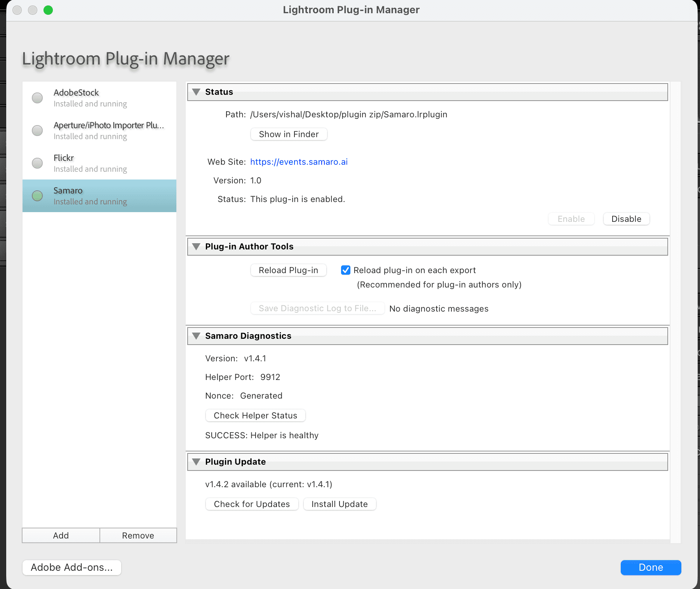The width and height of the screenshot is (700, 589).
Task: Click '(Recommended for plug-in authors only)' note
Action: (x=439, y=285)
